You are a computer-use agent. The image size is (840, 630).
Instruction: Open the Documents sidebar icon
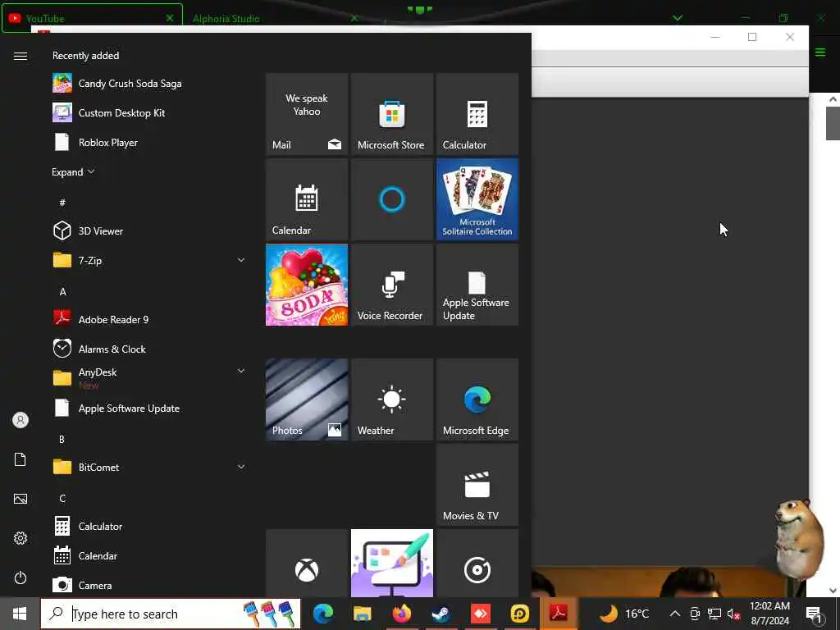pos(21,459)
